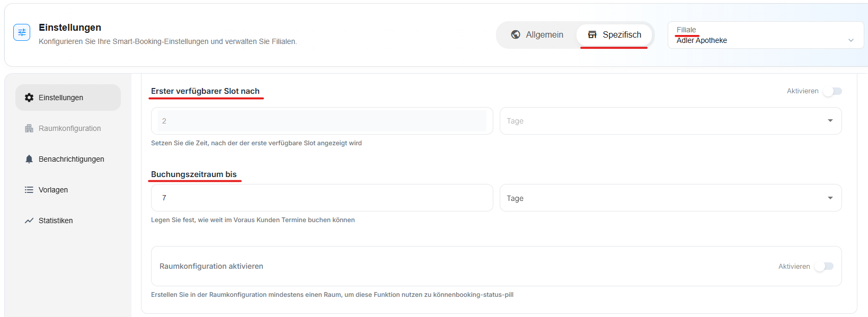The width and height of the screenshot is (868, 317).
Task: Open Raumkonfiguration in the sidebar
Action: coord(68,128)
